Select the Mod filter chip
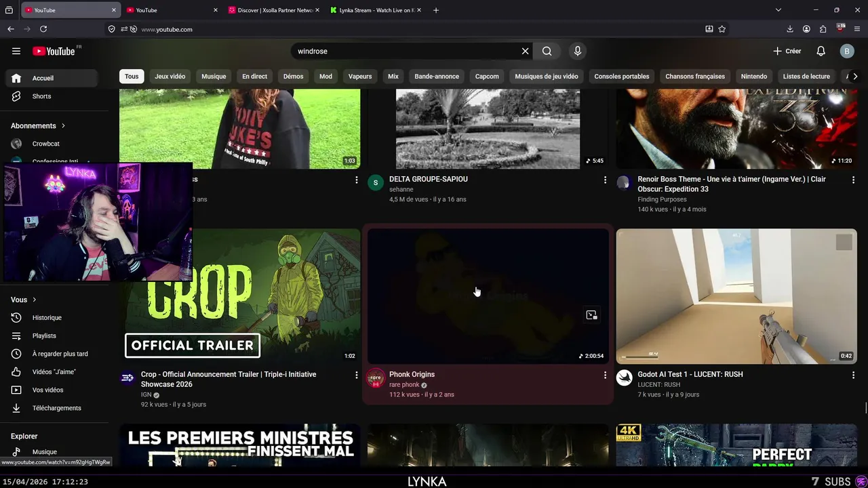 (x=325, y=77)
